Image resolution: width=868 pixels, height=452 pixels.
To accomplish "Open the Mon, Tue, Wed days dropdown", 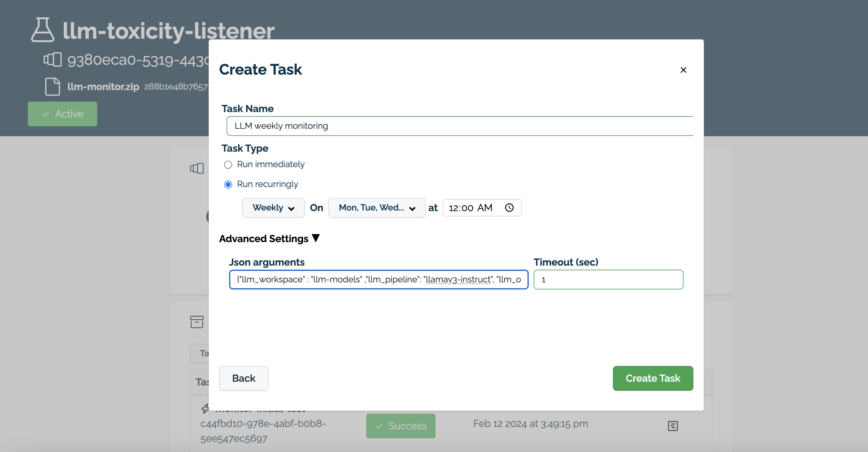I will point(376,208).
